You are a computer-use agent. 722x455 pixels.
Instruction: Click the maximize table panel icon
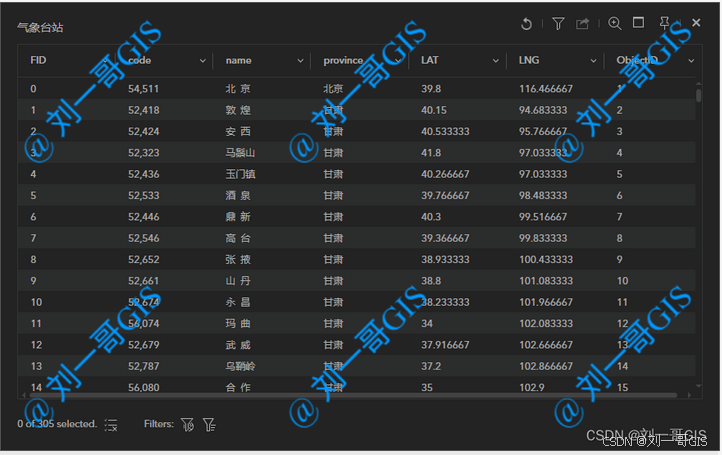click(x=639, y=23)
